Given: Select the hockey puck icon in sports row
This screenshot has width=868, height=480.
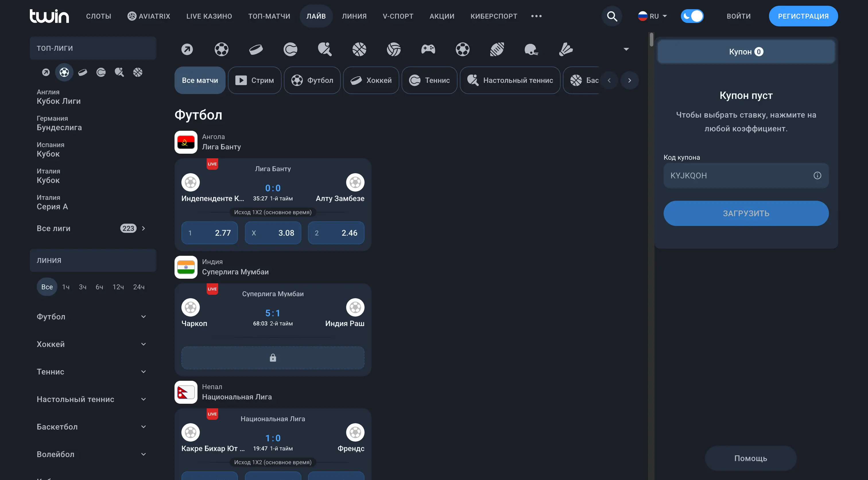Looking at the screenshot, I should [x=256, y=50].
